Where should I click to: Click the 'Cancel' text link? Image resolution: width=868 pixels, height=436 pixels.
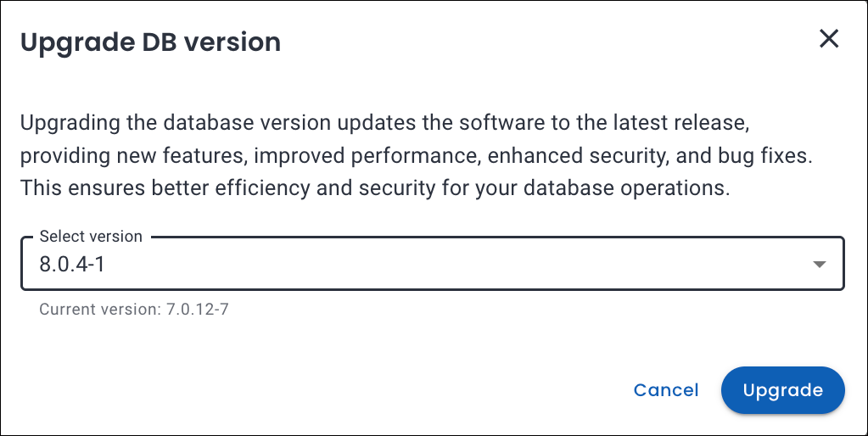click(x=666, y=390)
